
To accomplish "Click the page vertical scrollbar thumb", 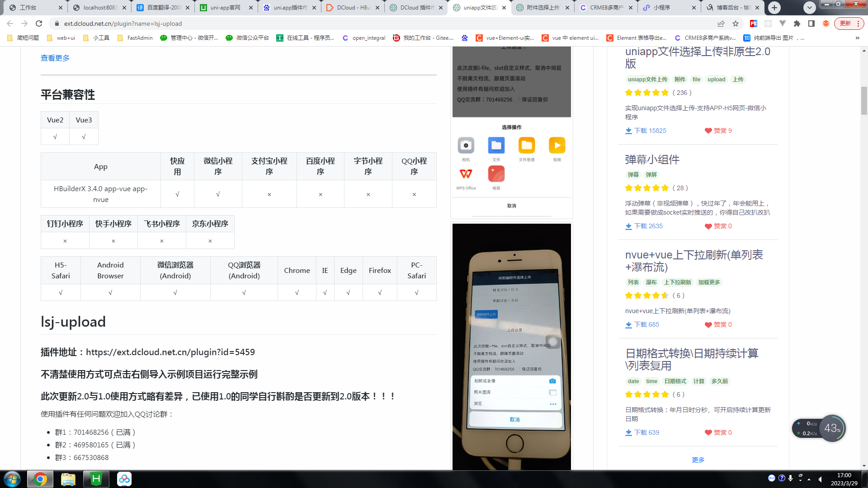I will [864, 100].
